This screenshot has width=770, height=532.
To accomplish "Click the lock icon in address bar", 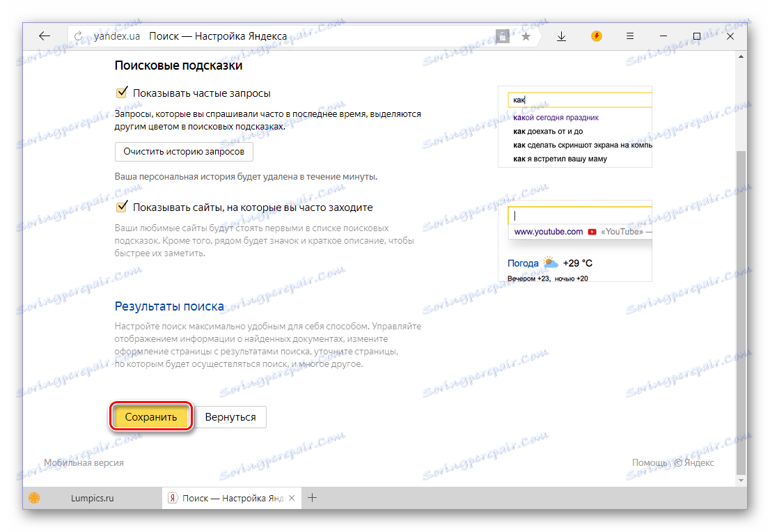I will [503, 36].
